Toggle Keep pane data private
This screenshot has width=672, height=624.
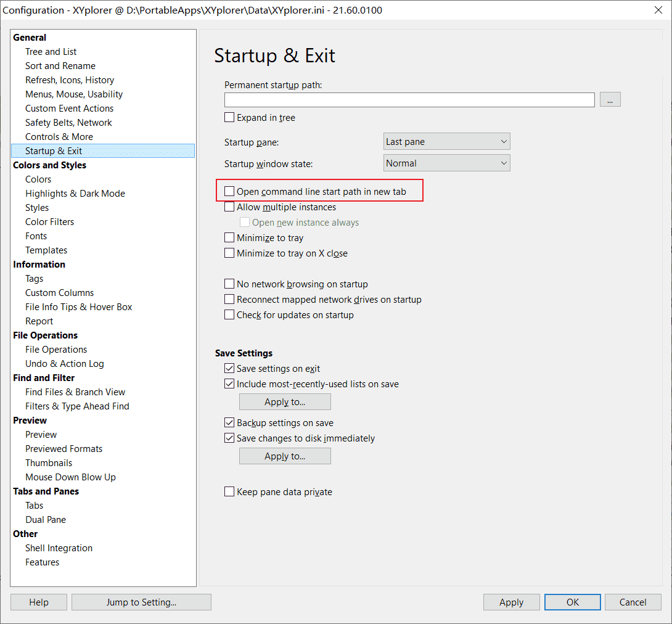click(x=229, y=492)
